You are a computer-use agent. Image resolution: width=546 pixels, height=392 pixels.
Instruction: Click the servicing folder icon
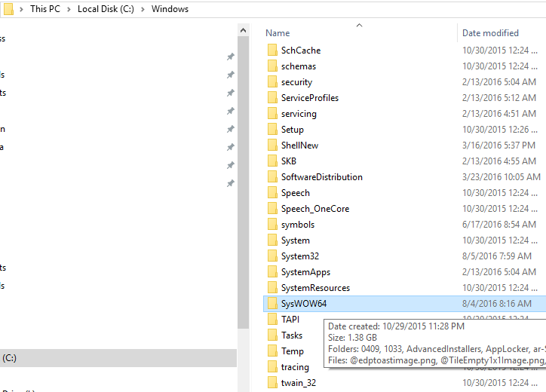[273, 114]
